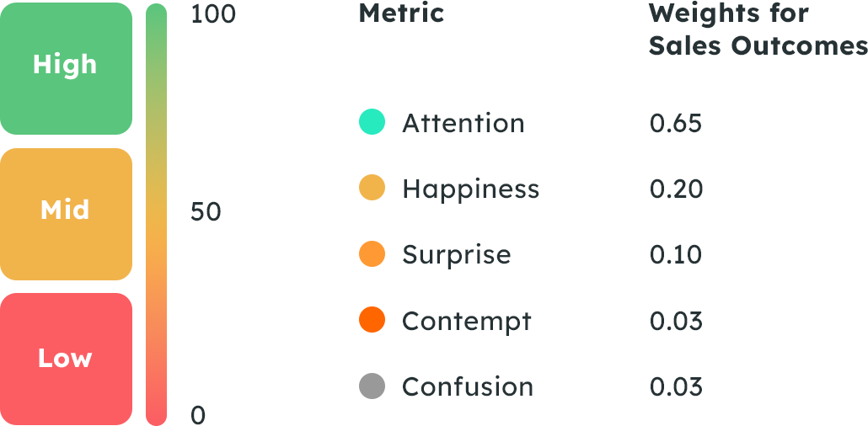The image size is (868, 426).
Task: Click the 0.10 Surprise weight value
Action: [676, 254]
